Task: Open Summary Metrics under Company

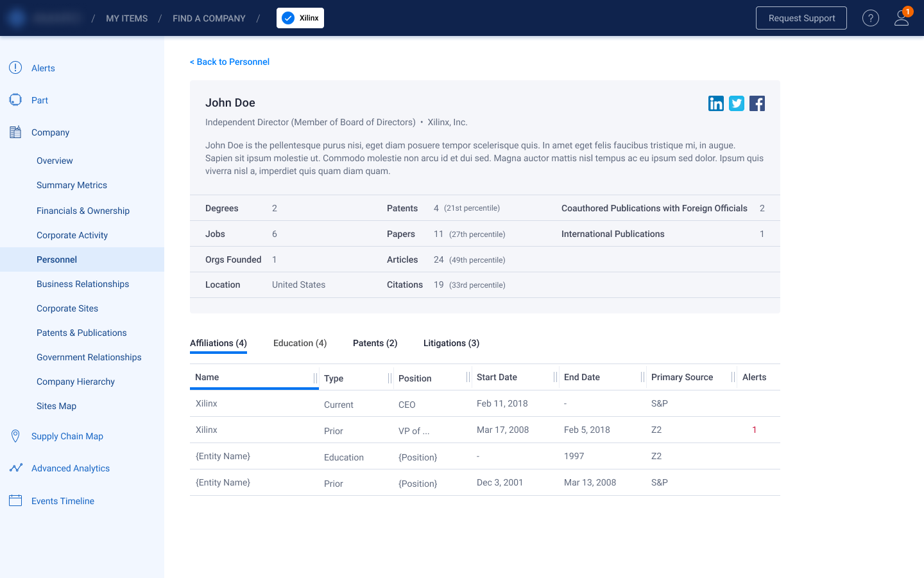Action: (72, 185)
